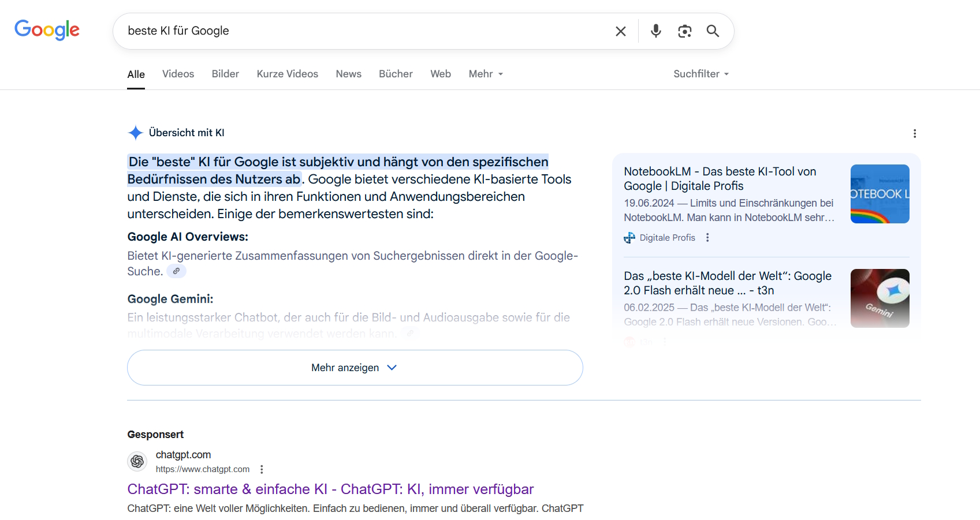Viewport: 980px width, 520px height.
Task: Click the Digitale Profis source name
Action: (667, 238)
